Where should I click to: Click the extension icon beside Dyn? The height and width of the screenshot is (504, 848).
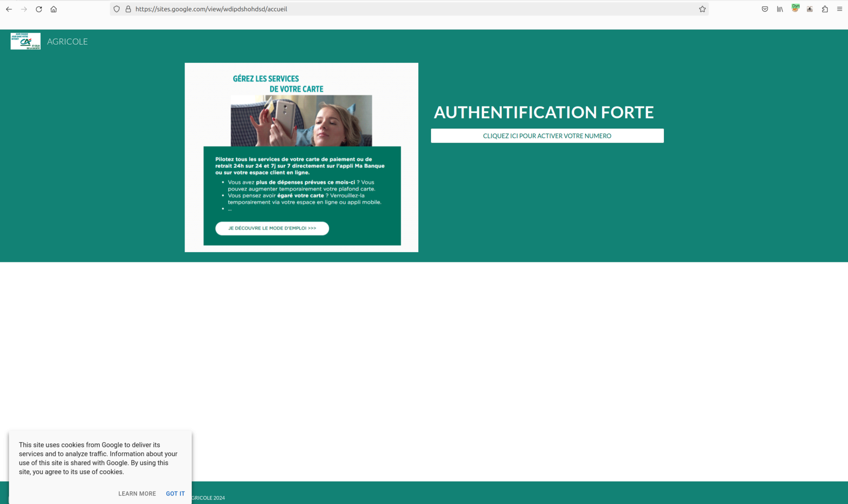click(x=810, y=9)
